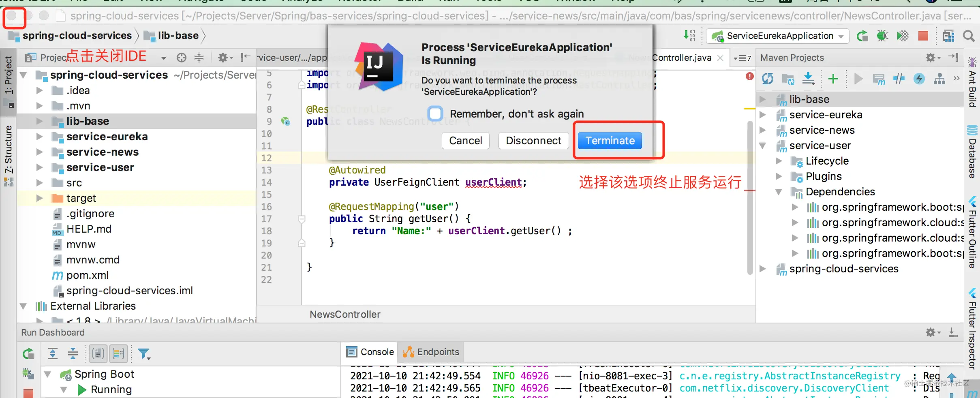Expand lib-base in Maven Projects
This screenshot has width=980, height=398.
[762, 99]
